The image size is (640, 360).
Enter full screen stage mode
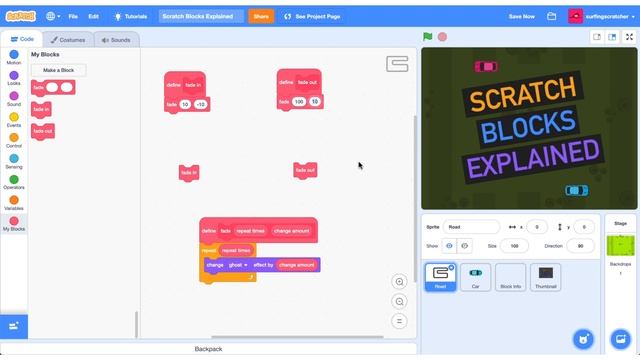click(x=629, y=37)
